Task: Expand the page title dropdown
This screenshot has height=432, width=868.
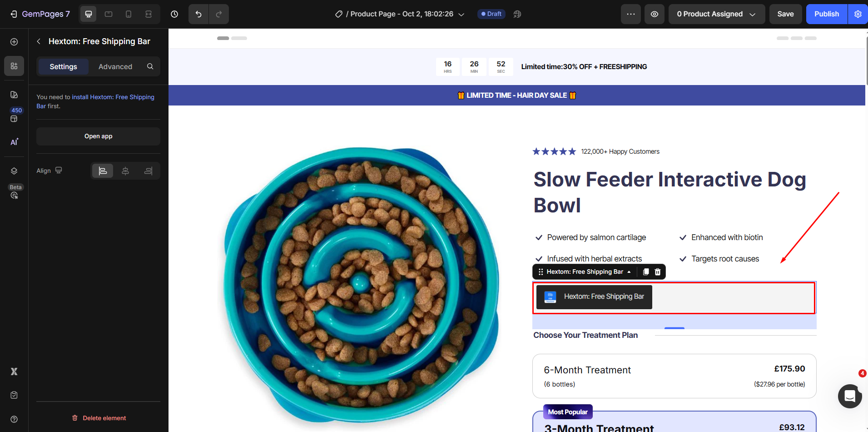Action: click(x=461, y=15)
